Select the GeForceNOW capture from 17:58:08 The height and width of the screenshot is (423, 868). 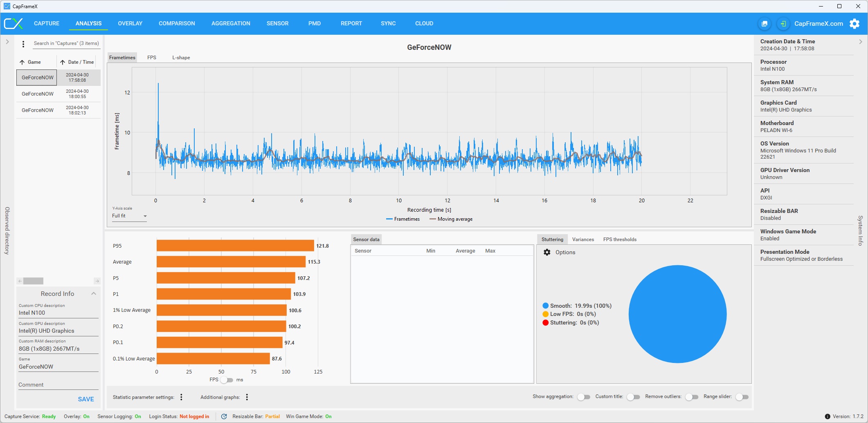[x=58, y=78]
